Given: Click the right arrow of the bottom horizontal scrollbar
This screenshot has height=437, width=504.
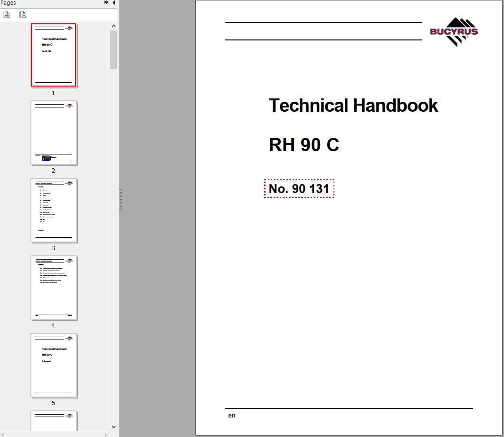Looking at the screenshot, I should tap(105, 434).
